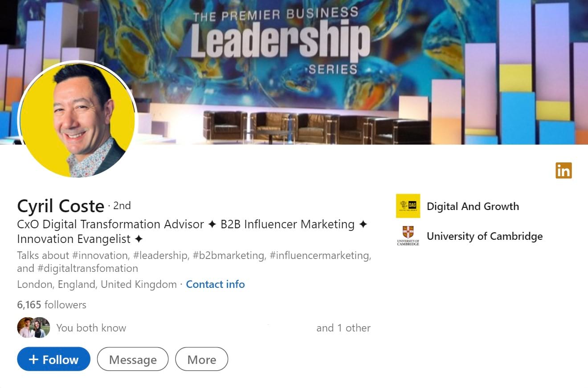Viewport: 588px width, 388px height.
Task: Click the Leadership Series banner image
Action: (x=294, y=72)
